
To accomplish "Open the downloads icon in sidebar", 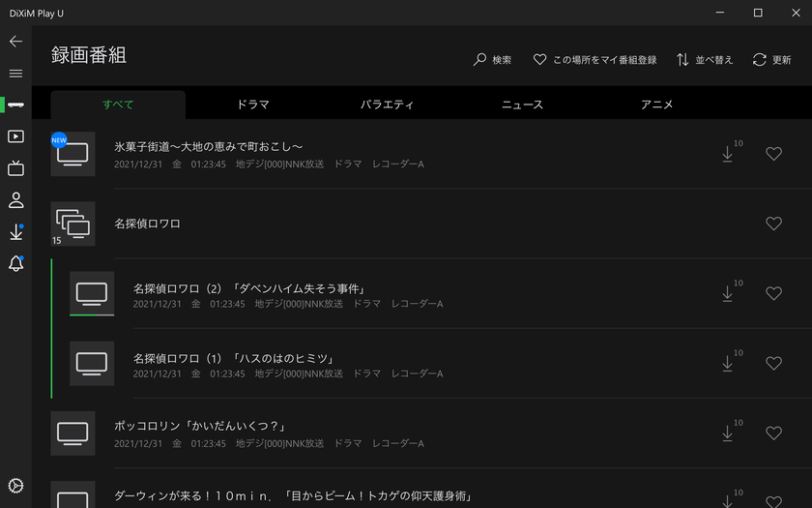I will tap(16, 231).
